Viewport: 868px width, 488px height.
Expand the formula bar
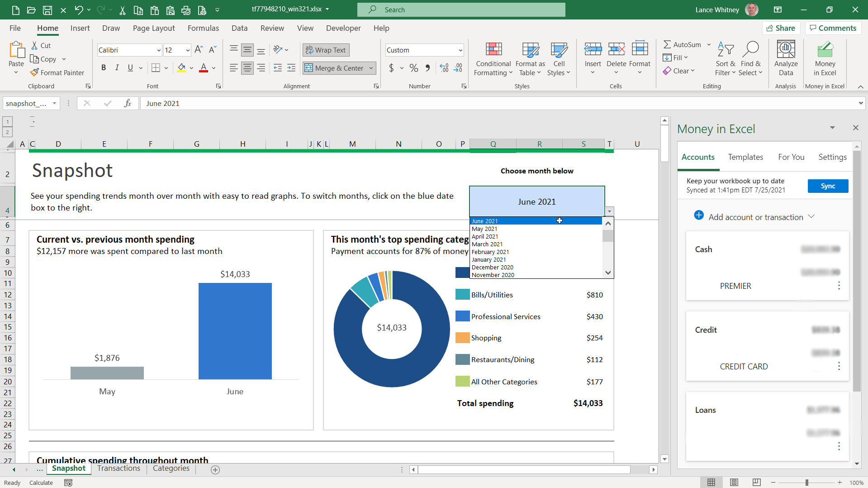coord(860,103)
